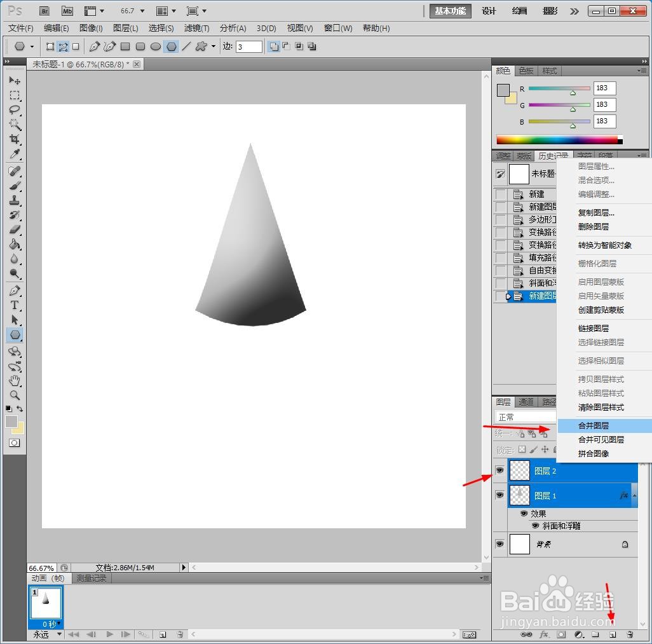
Task: Click the 边 sides input field
Action: tap(248, 46)
